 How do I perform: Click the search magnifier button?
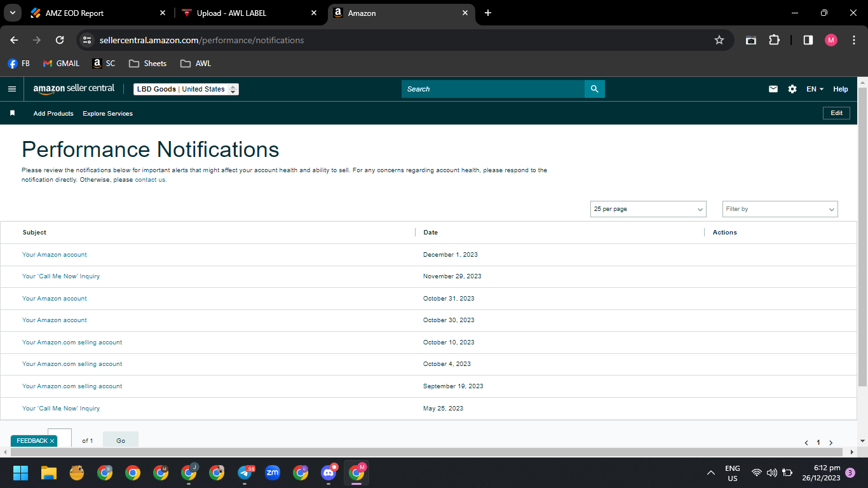(x=595, y=89)
